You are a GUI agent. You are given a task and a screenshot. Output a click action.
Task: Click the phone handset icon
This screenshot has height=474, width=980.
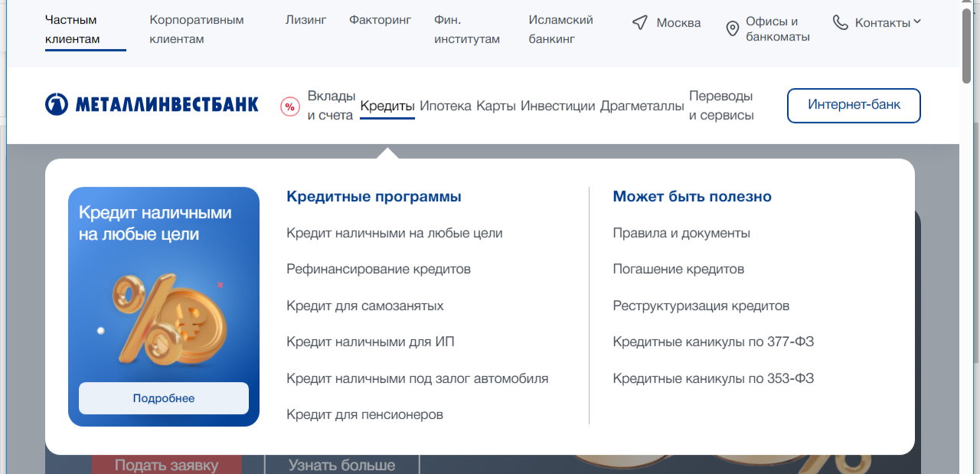tap(841, 22)
